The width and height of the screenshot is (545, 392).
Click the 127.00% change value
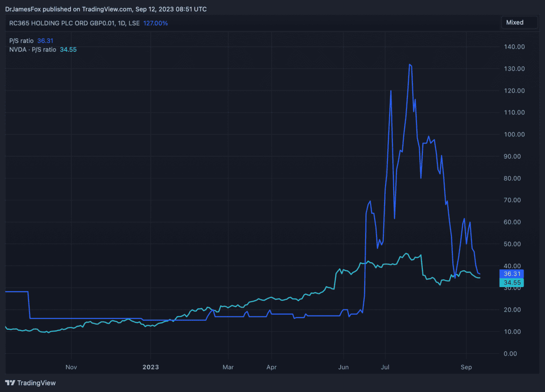(x=156, y=23)
